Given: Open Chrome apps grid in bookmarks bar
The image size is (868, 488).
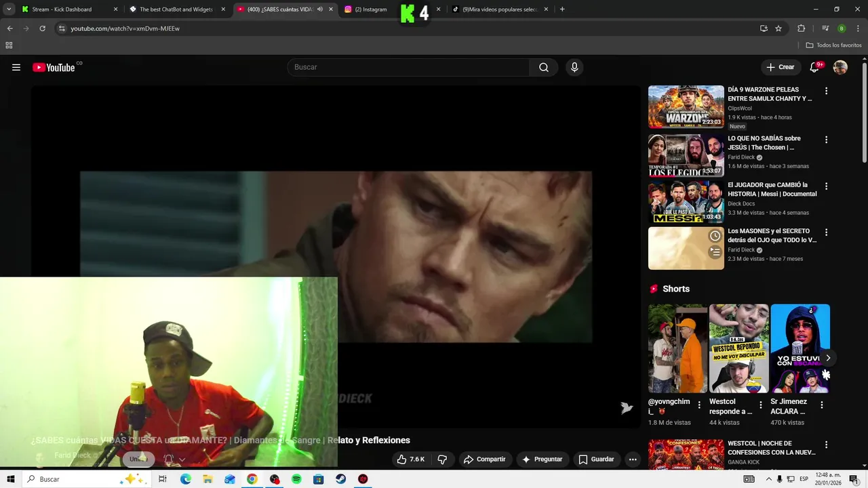Looking at the screenshot, I should pos(9,45).
